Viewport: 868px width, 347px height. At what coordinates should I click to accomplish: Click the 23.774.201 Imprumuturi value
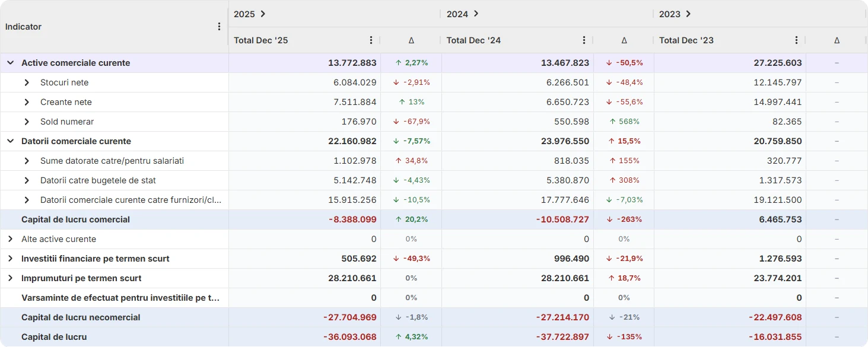[x=778, y=278]
